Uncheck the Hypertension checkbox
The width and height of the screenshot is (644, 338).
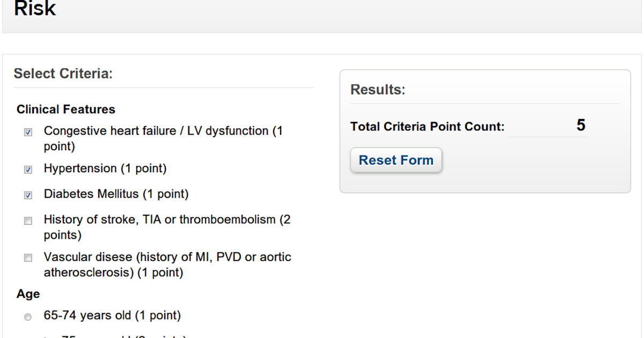click(28, 170)
